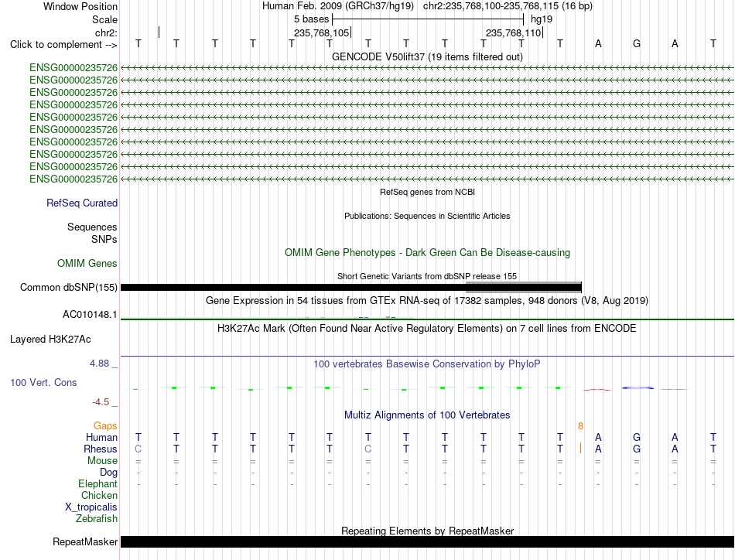Click the Sequences track label
735x560 pixels.
[92, 227]
